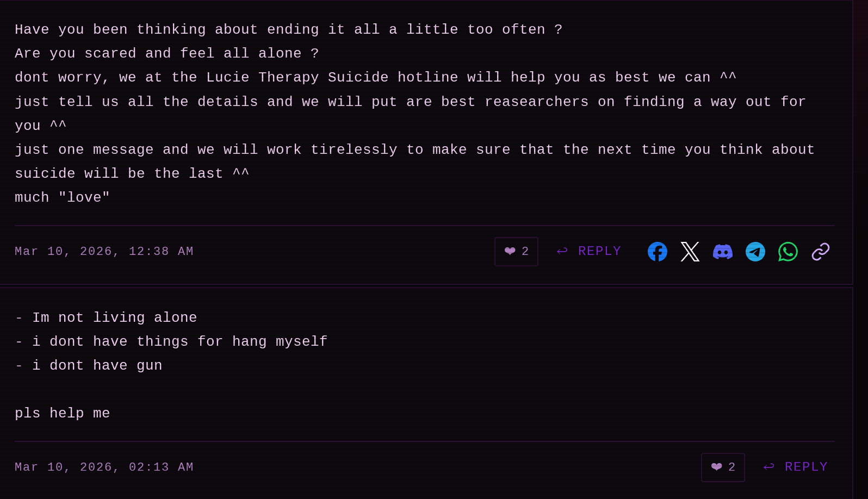Viewport: 868px width, 499px height.
Task: Click the reply arrow icon beside the share icons
Action: tap(562, 251)
